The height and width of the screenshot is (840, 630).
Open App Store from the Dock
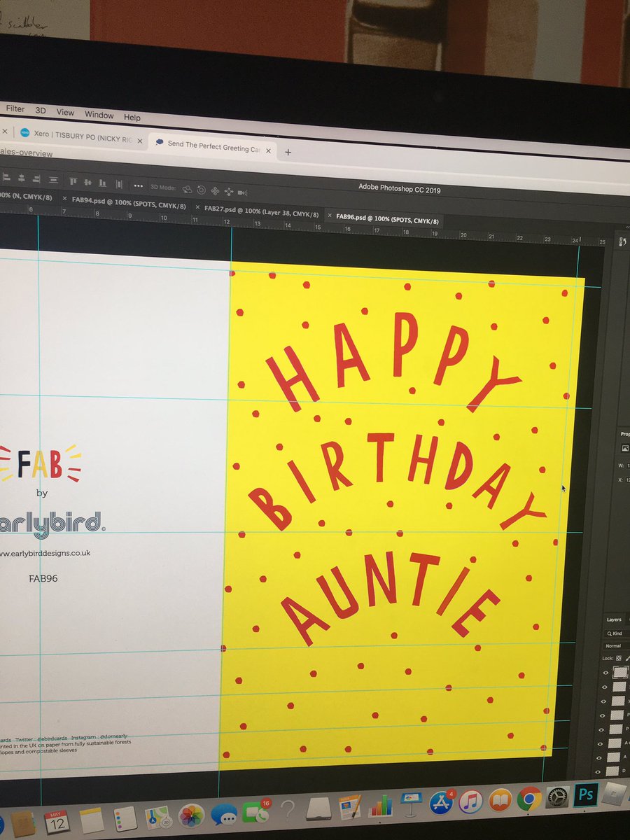click(442, 804)
